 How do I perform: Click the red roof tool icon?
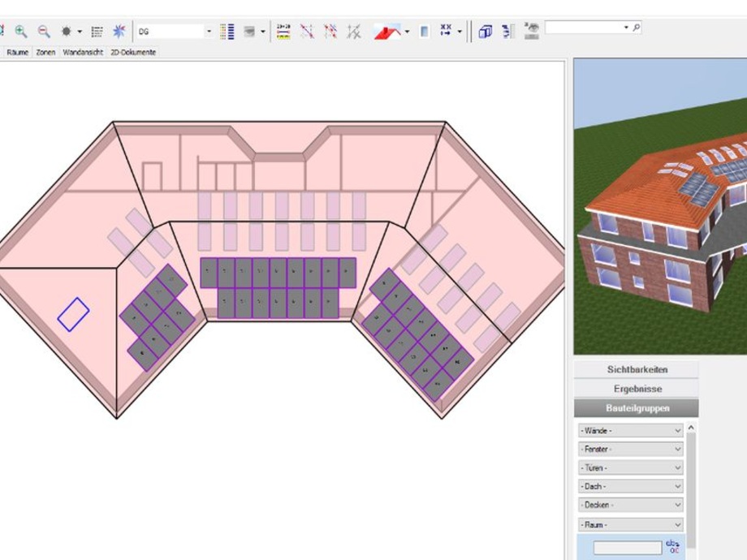tap(386, 32)
